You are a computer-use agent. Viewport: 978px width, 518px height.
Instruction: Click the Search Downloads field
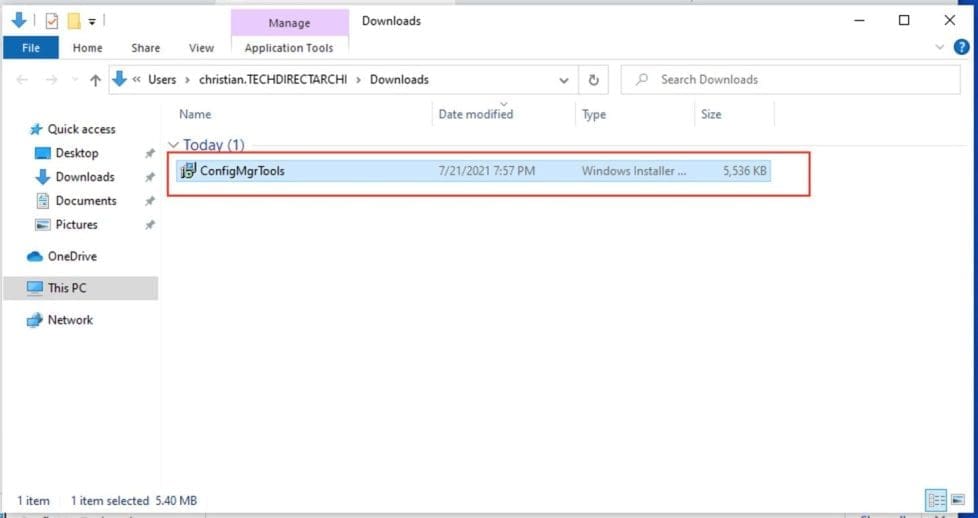coord(790,80)
